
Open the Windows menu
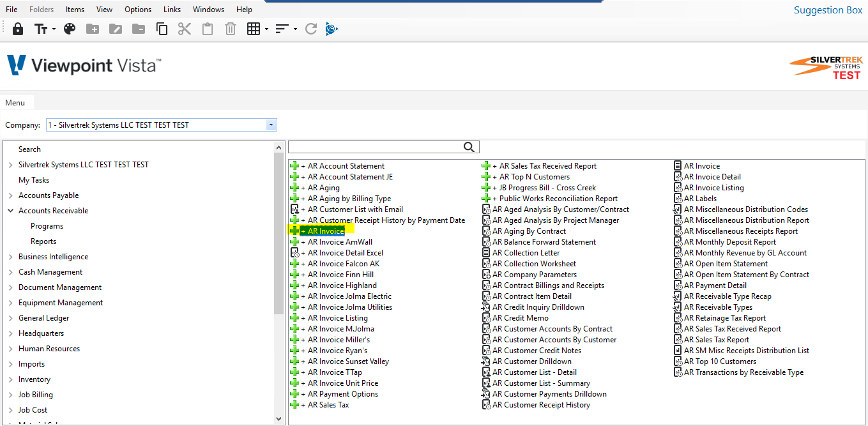(209, 10)
